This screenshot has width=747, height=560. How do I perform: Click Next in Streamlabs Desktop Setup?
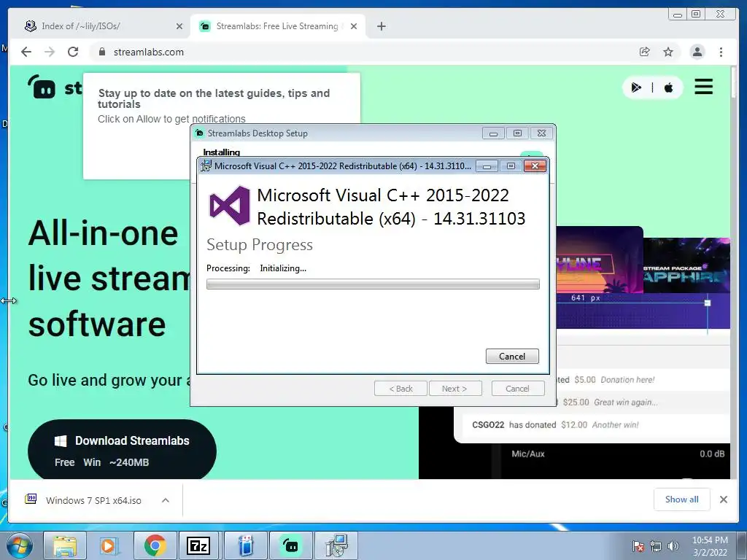(x=455, y=389)
